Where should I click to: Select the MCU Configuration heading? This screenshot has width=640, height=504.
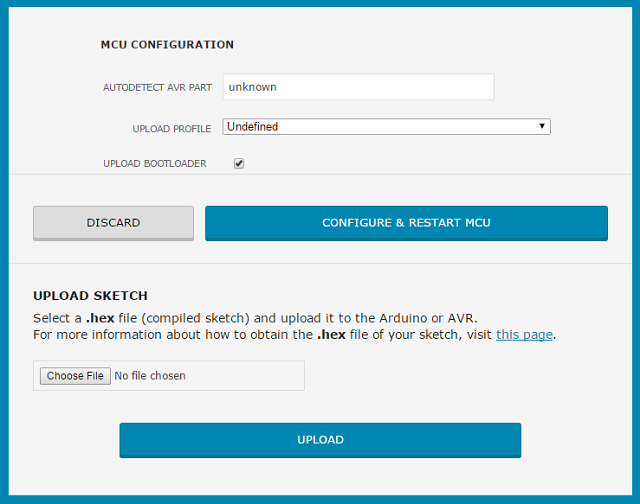point(167,44)
